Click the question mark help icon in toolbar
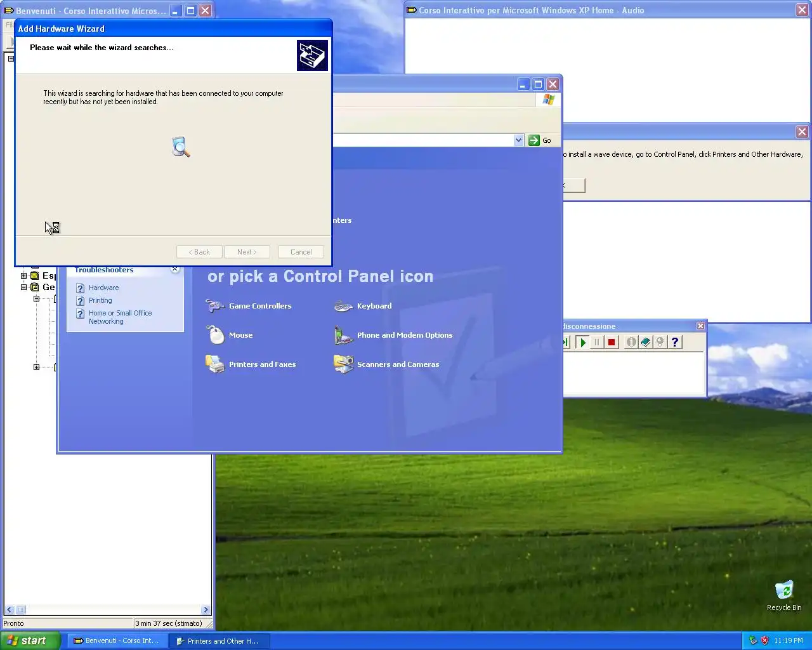Image resolution: width=812 pixels, height=650 pixels. pyautogui.click(x=675, y=342)
